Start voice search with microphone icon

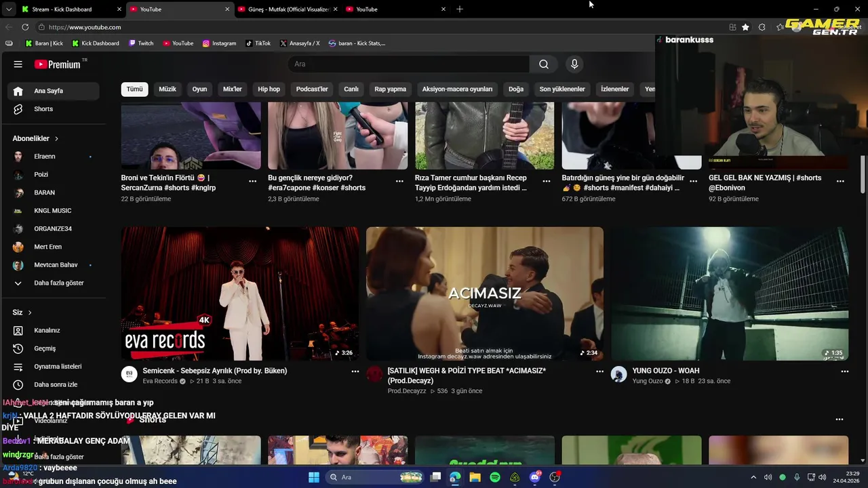tap(574, 64)
